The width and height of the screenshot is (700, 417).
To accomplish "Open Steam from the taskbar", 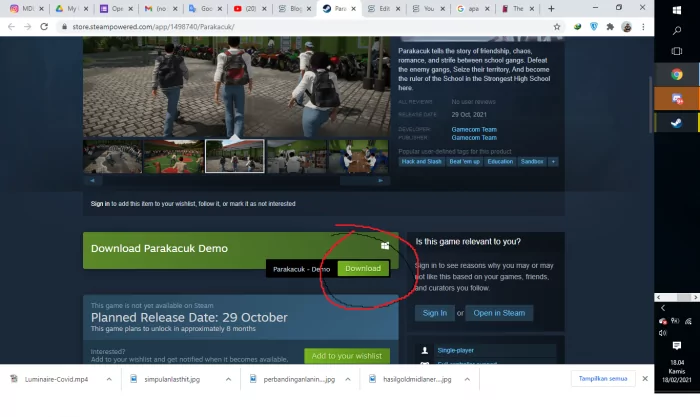I will (677, 123).
